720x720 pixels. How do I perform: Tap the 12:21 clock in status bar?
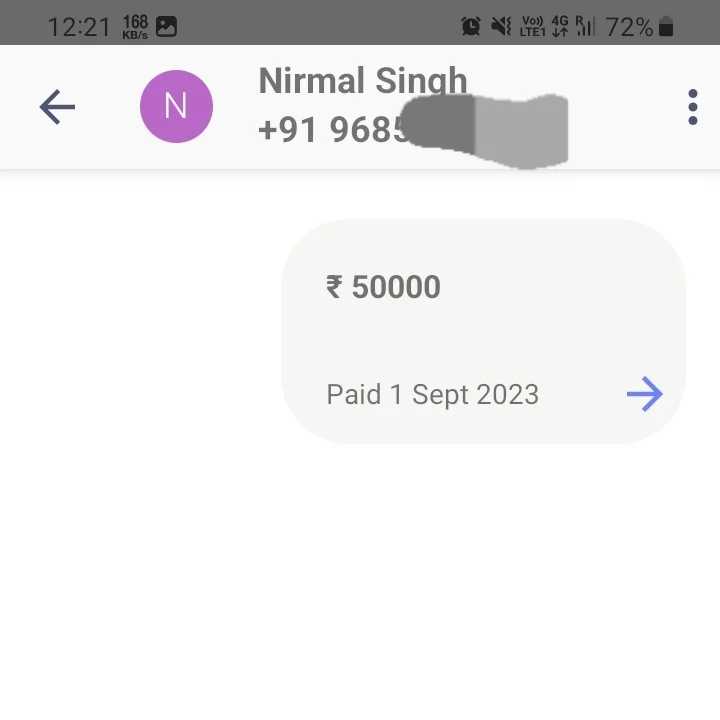tap(79, 27)
